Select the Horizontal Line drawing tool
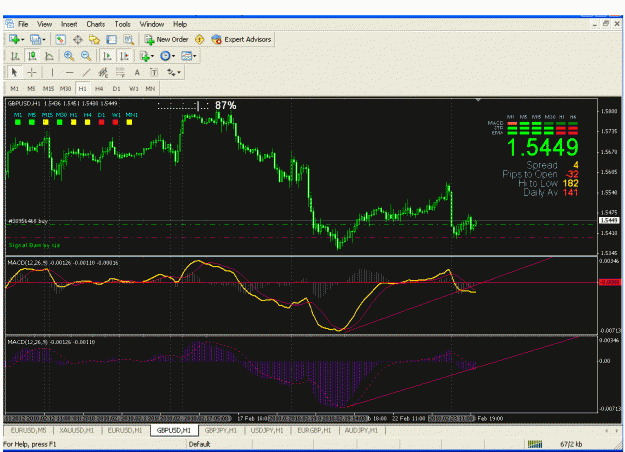Viewport: 625px width, 452px height. (x=69, y=73)
